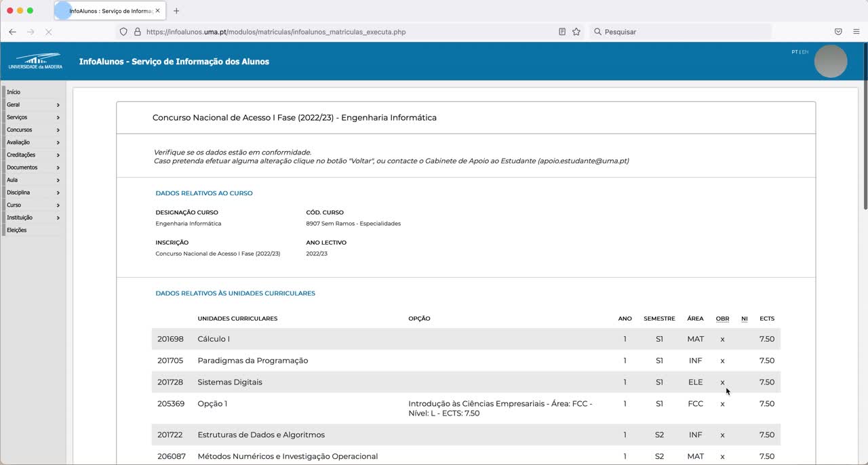Switch language to EN
This screenshot has width=868, height=465.
[x=805, y=52]
